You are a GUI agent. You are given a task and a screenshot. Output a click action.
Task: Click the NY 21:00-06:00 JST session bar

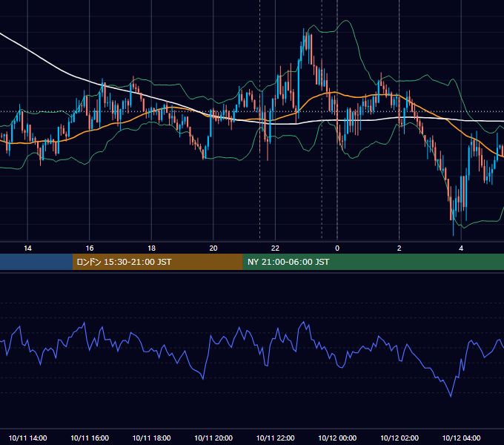coord(373,262)
